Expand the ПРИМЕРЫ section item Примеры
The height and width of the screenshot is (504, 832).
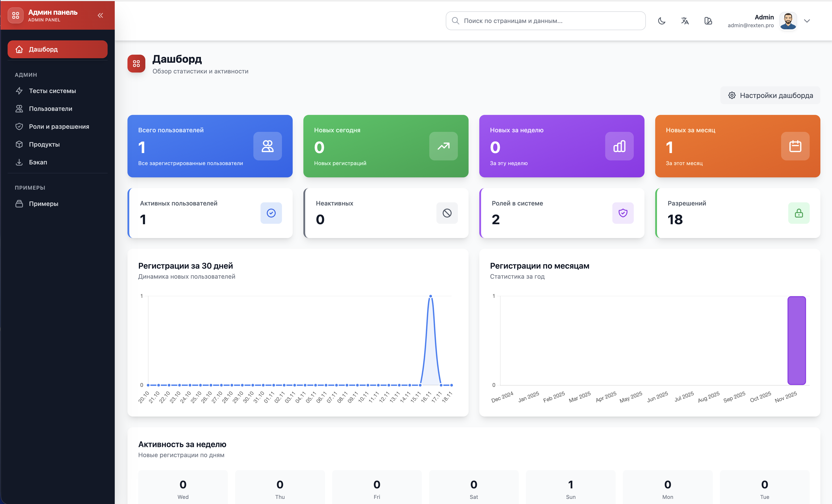point(44,203)
